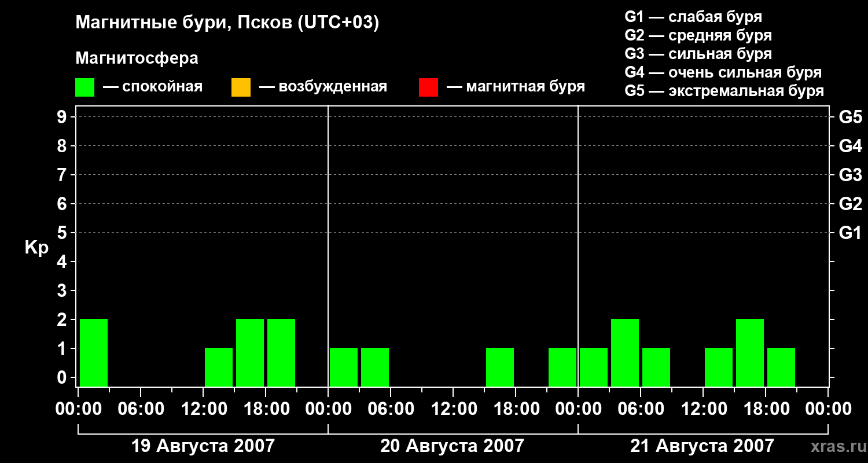868x463 pixels.
Task: Select the title 'Магнитные бури, Псков (UTC+03)'
Action: click(227, 23)
